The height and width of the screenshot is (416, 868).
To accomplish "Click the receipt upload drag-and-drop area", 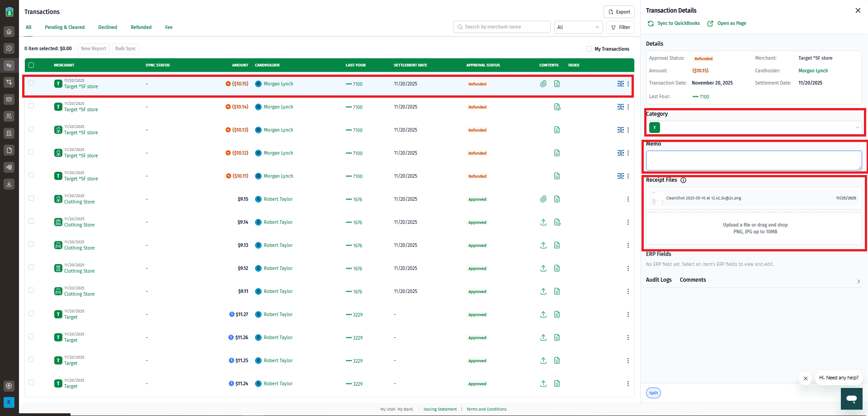I will [x=755, y=228].
